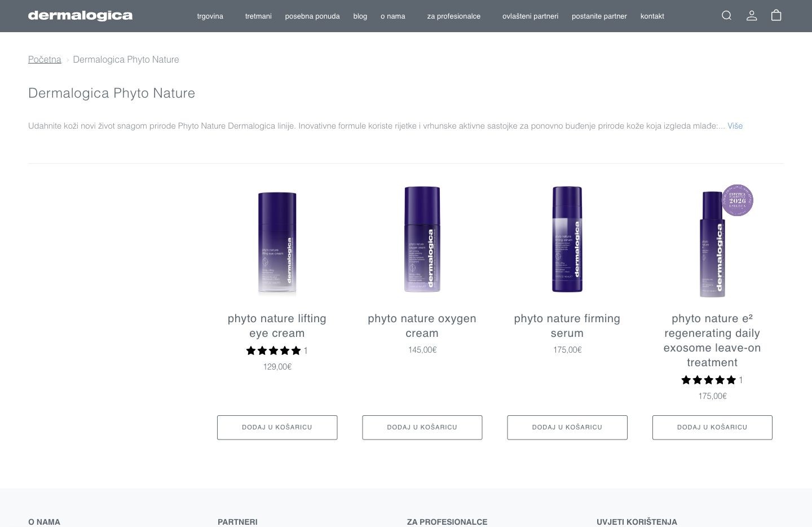Open the shopping bag cart icon

pos(776,15)
